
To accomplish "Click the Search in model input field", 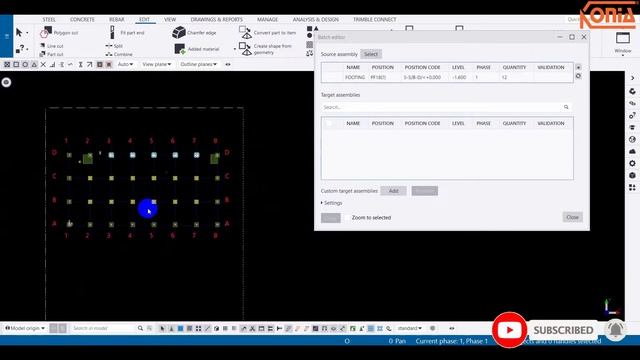I will pos(103,328).
